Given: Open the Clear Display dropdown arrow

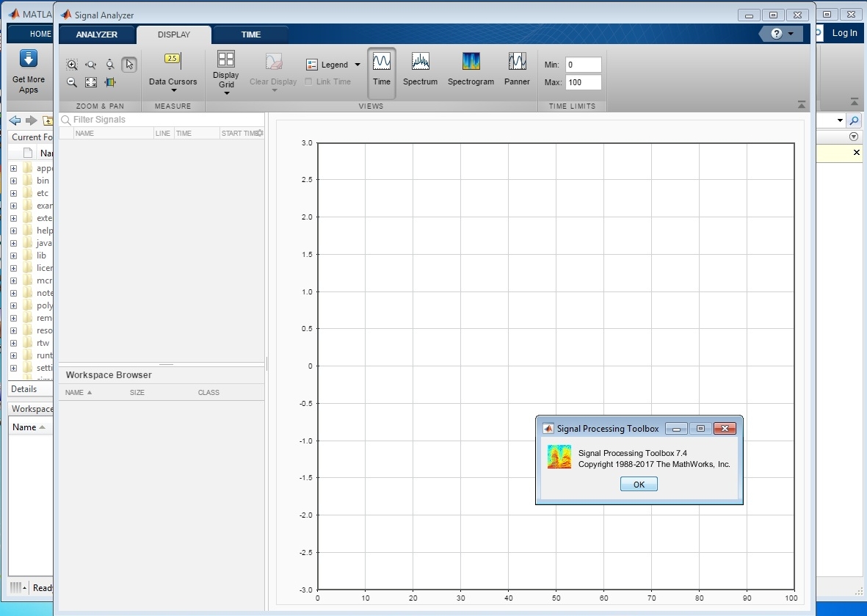Looking at the screenshot, I should (x=274, y=90).
